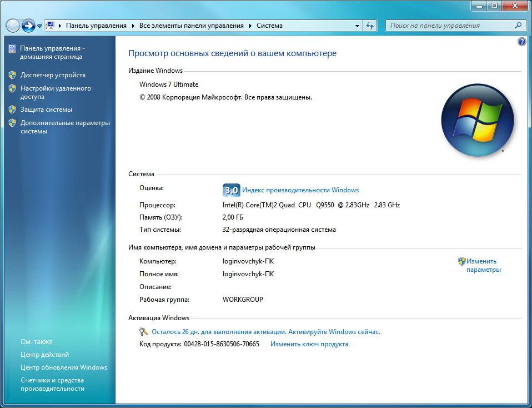Open Индекс производительности Windows link
This screenshot has width=532, height=408.
(x=300, y=190)
